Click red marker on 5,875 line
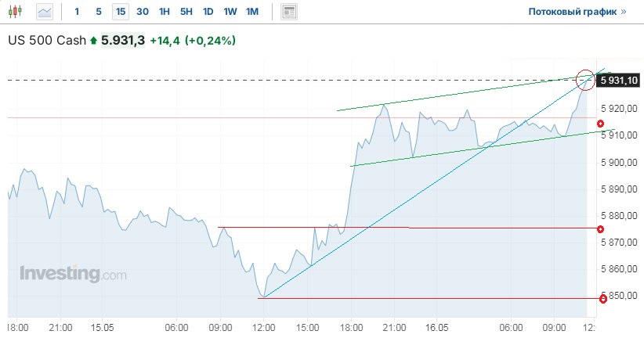Viewport: 644px width, 338px height. click(x=600, y=229)
